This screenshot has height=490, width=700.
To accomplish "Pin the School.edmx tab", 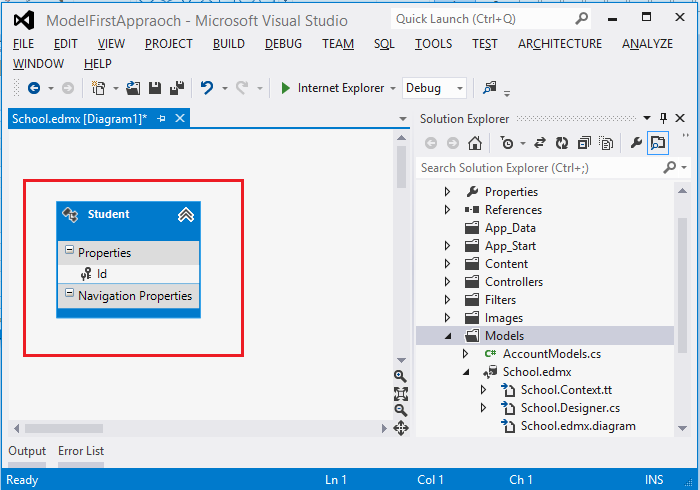I will click(162, 119).
